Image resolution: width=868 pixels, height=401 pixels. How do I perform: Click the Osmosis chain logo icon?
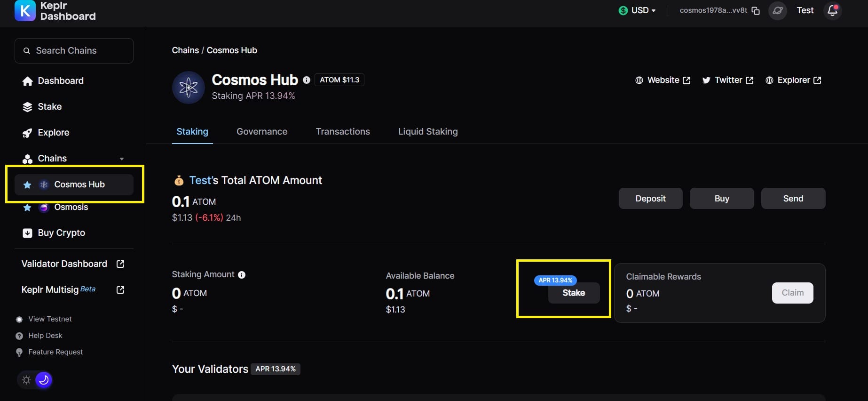click(x=44, y=207)
